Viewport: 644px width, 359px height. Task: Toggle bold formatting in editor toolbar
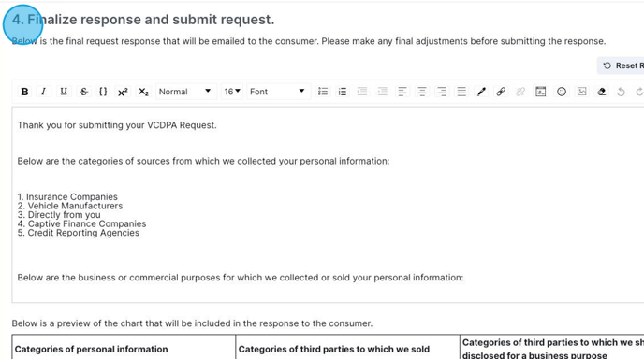(24, 92)
